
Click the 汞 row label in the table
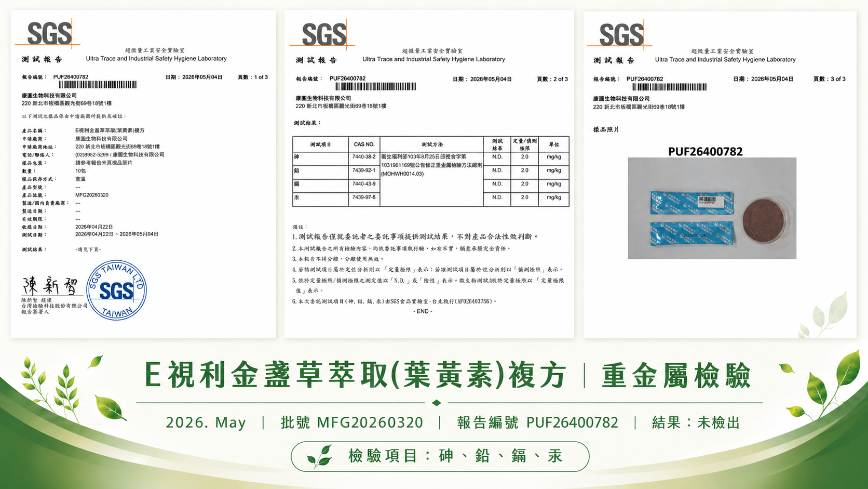296,197
